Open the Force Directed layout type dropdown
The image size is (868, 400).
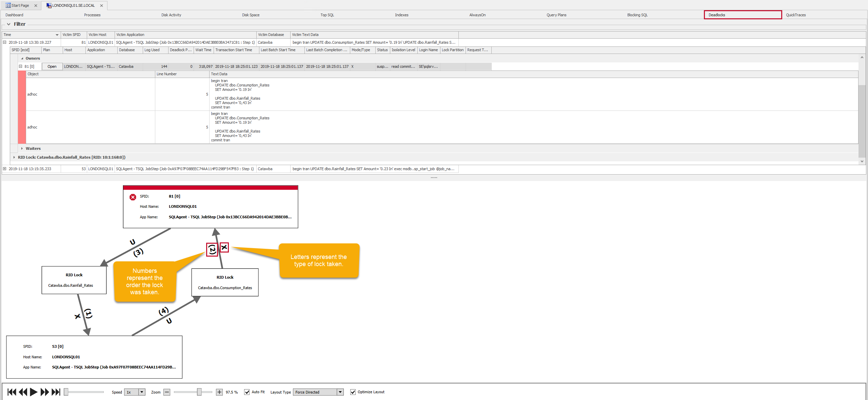click(340, 392)
